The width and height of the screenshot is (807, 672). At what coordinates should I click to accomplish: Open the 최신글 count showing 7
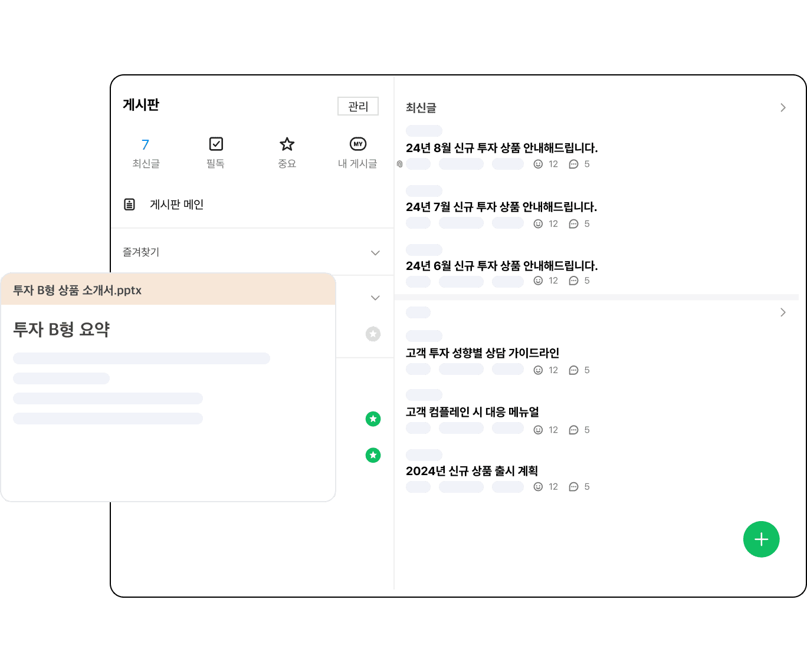pos(145,144)
